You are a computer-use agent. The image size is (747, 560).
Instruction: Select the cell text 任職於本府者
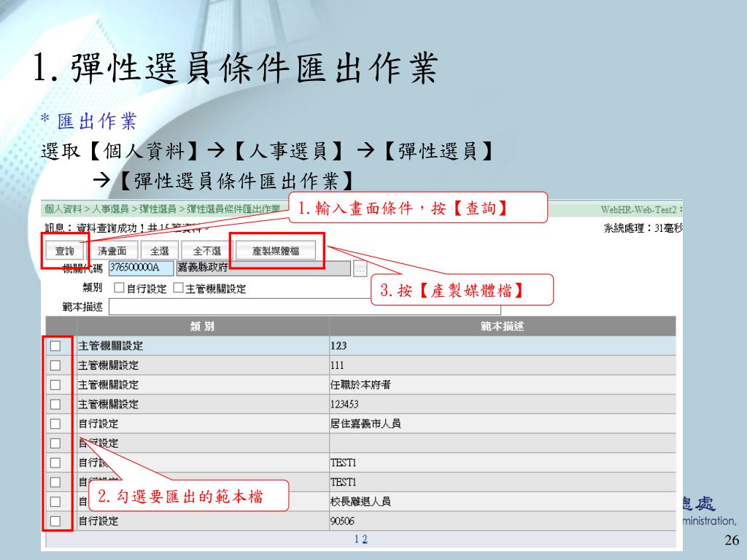click(360, 385)
